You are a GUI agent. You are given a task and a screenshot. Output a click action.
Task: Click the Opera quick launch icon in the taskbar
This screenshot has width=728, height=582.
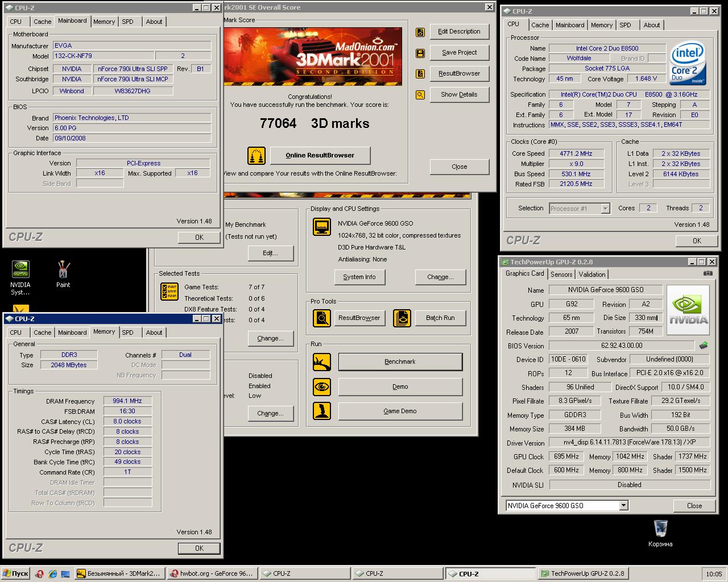pyautogui.click(x=39, y=573)
